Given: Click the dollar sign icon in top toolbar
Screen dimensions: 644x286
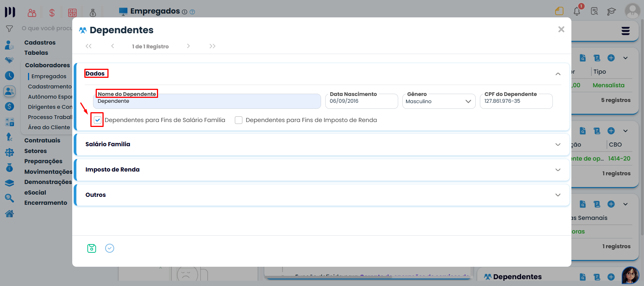Looking at the screenshot, I should click(52, 13).
